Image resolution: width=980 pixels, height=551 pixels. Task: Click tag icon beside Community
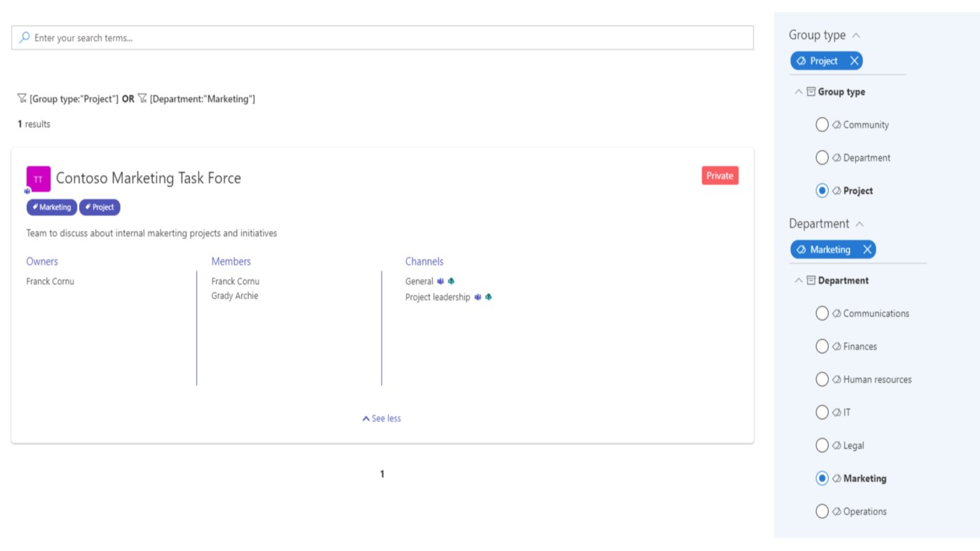click(x=837, y=125)
